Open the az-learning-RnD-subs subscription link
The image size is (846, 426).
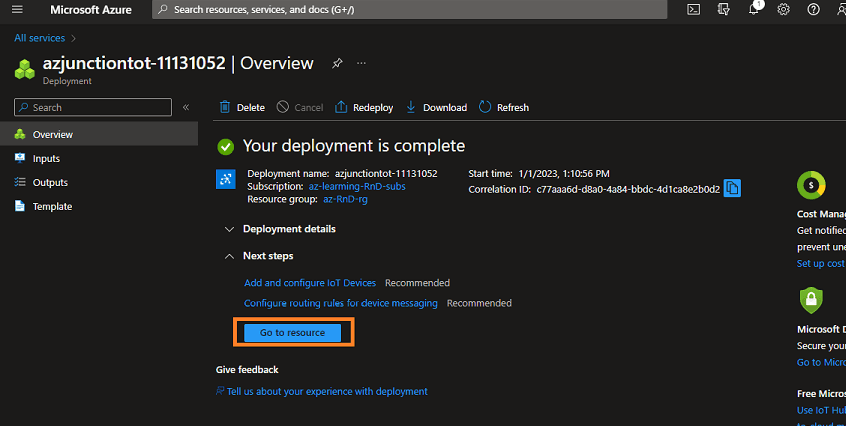click(357, 187)
